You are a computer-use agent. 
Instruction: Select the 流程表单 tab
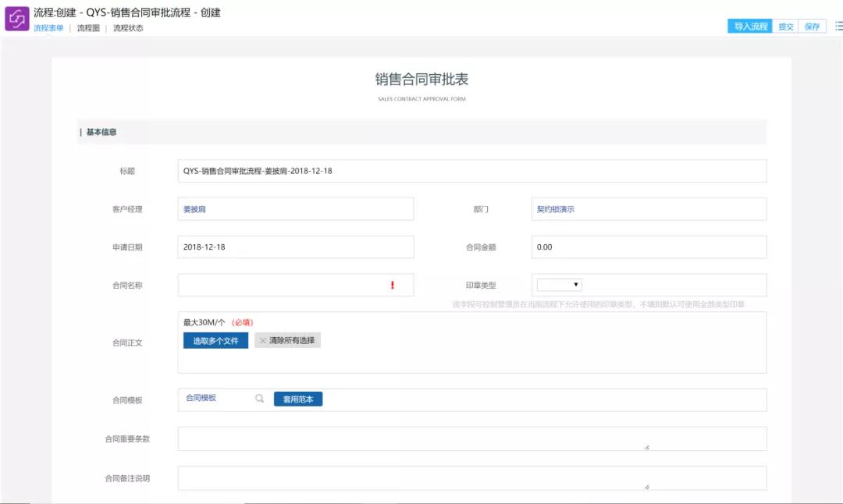[48, 28]
